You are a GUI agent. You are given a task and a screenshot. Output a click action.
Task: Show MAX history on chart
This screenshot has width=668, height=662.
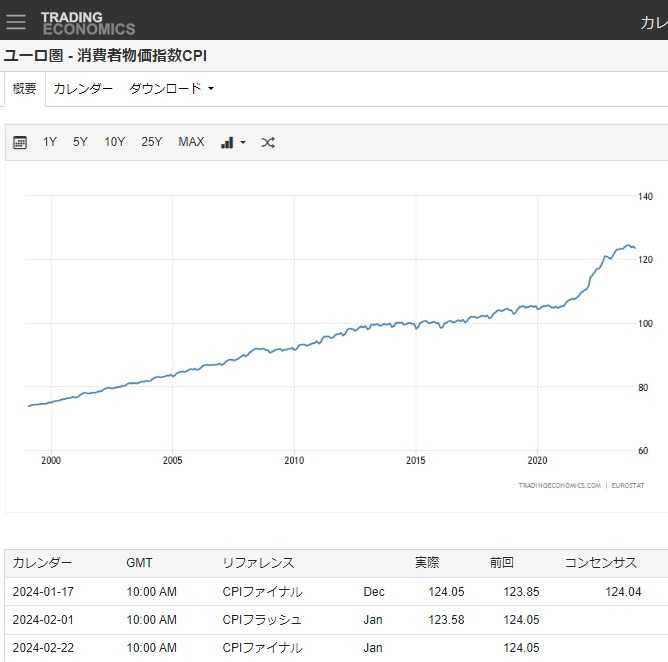tap(191, 142)
